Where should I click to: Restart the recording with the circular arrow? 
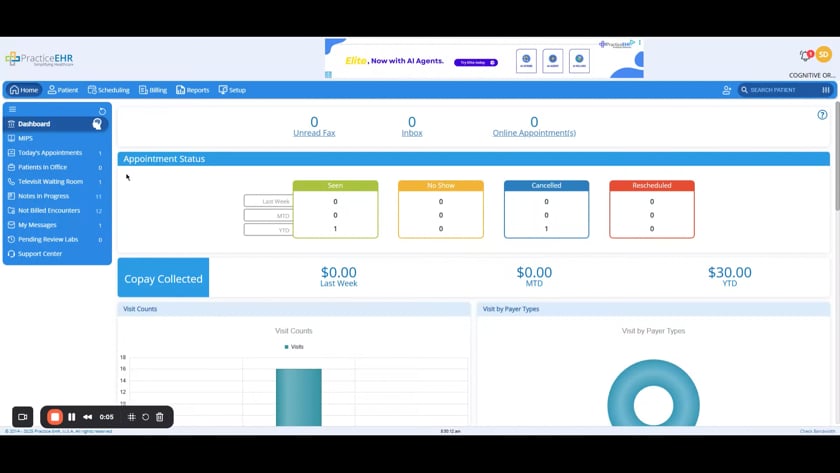(x=146, y=417)
